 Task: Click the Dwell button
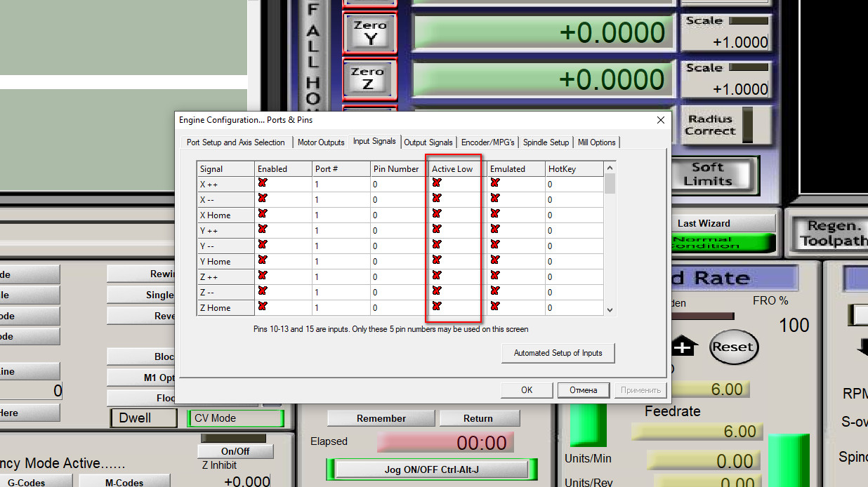(x=143, y=418)
